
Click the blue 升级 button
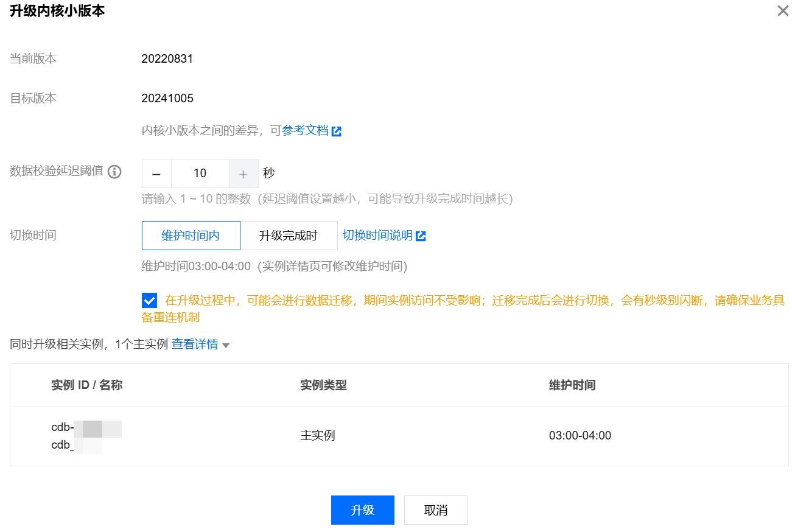tap(362, 510)
